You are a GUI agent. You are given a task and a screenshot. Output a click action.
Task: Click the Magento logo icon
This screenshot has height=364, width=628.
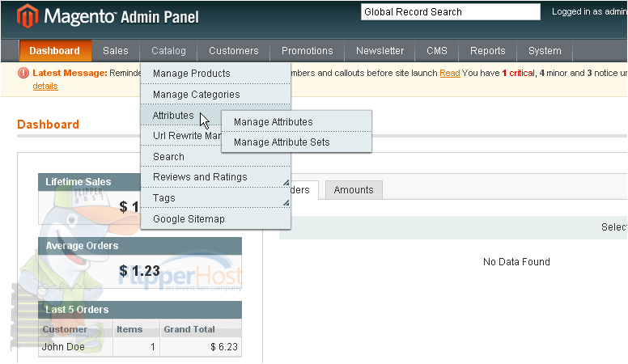(x=28, y=16)
